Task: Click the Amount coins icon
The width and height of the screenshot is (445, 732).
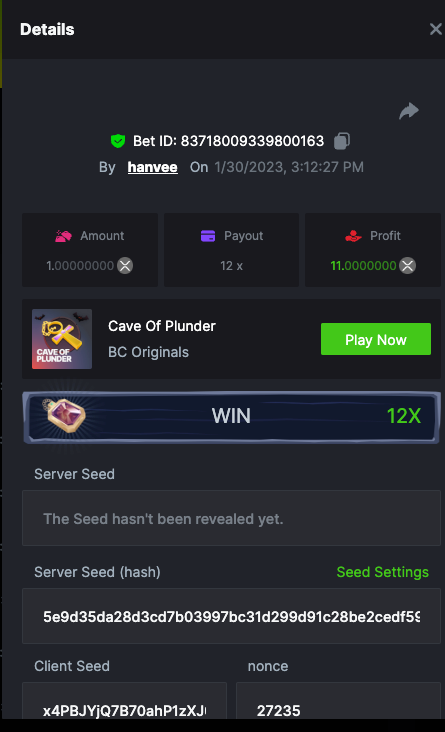Action: click(x=64, y=236)
